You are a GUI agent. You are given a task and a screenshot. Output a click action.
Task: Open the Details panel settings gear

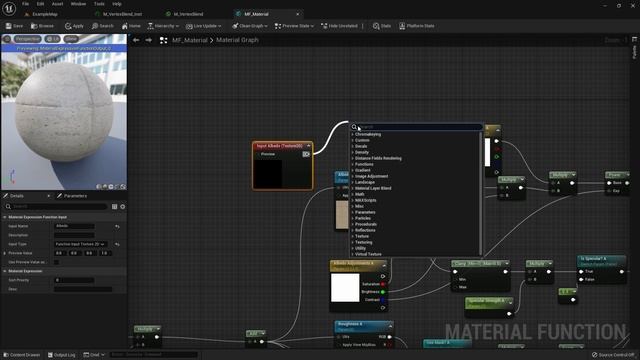coord(122,207)
